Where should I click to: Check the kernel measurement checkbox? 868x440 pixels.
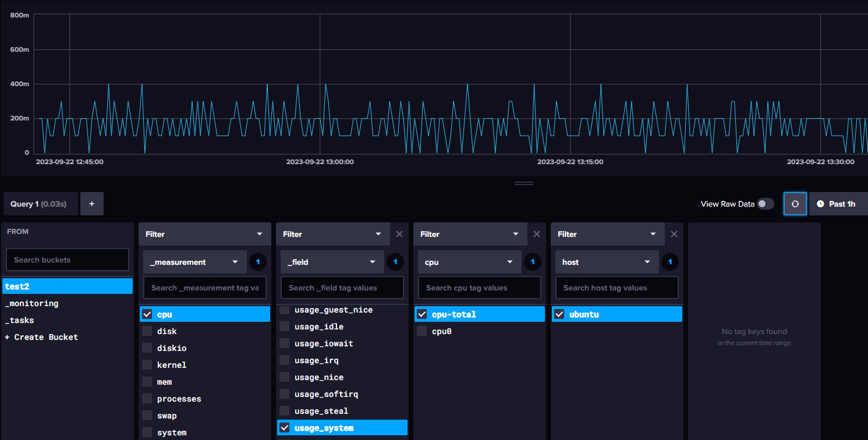[147, 365]
